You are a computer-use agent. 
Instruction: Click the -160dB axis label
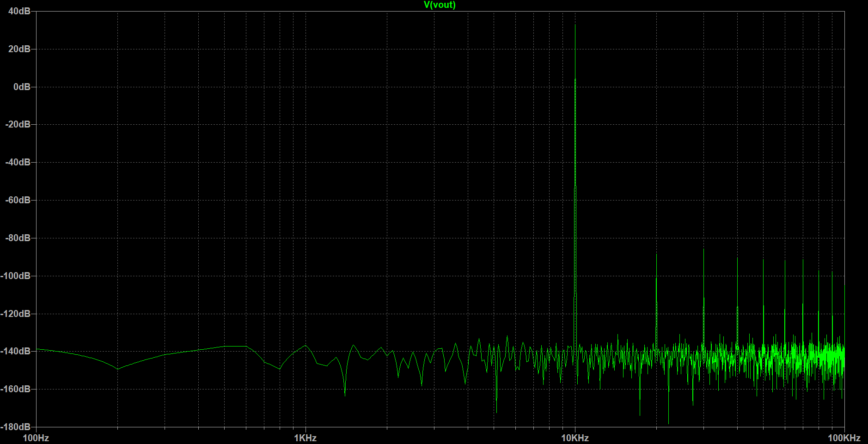[x=15, y=389]
